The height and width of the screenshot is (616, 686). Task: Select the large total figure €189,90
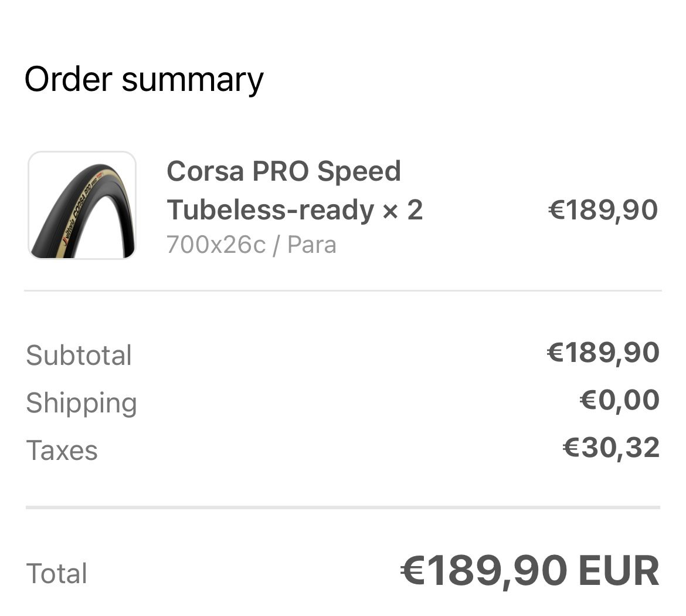484,571
